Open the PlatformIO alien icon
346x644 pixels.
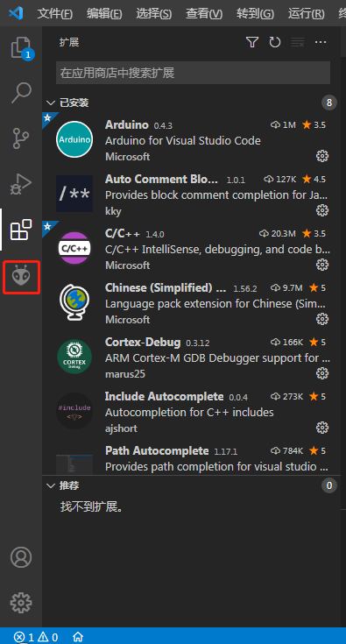pyautogui.click(x=21, y=276)
